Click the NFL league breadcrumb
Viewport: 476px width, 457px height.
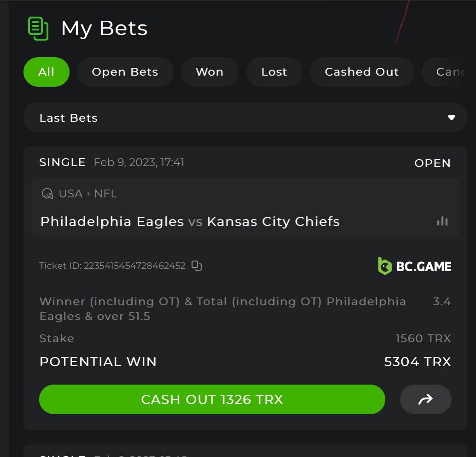pos(106,194)
